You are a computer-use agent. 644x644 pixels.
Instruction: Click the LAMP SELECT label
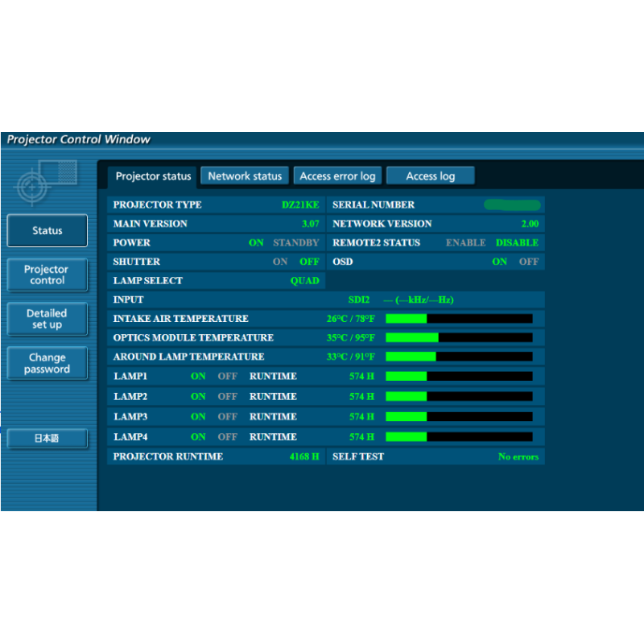[148, 281]
